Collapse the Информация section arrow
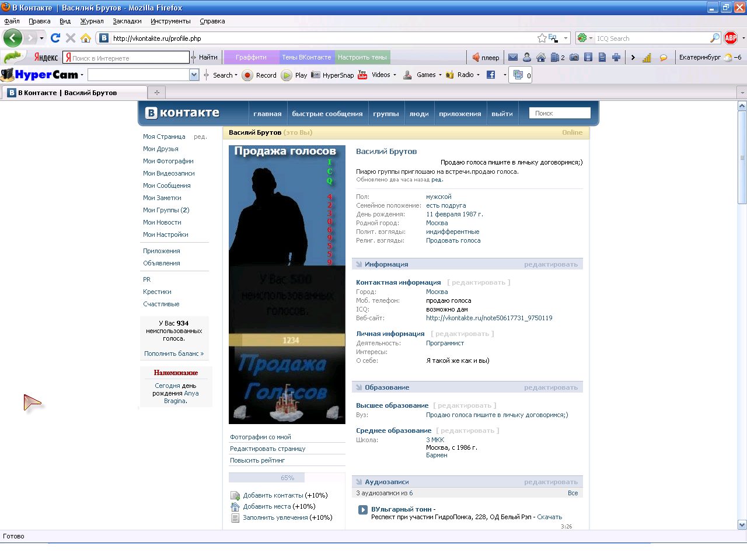The height and width of the screenshot is (560, 747). tap(359, 264)
